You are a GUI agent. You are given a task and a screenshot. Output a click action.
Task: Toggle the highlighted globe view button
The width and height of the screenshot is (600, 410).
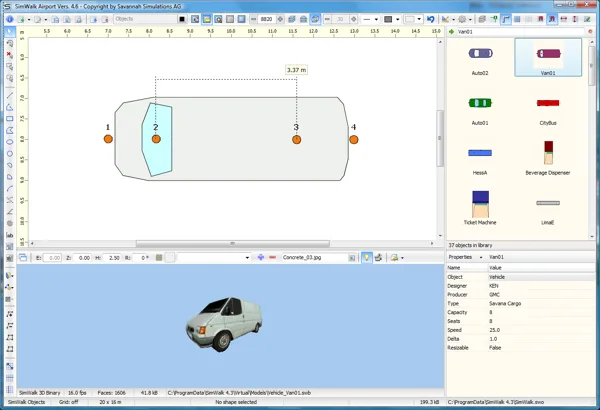coord(315,19)
